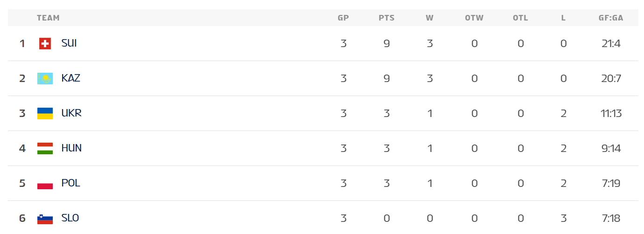Select the HUN team name
The width and height of the screenshot is (644, 234).
coord(71,148)
